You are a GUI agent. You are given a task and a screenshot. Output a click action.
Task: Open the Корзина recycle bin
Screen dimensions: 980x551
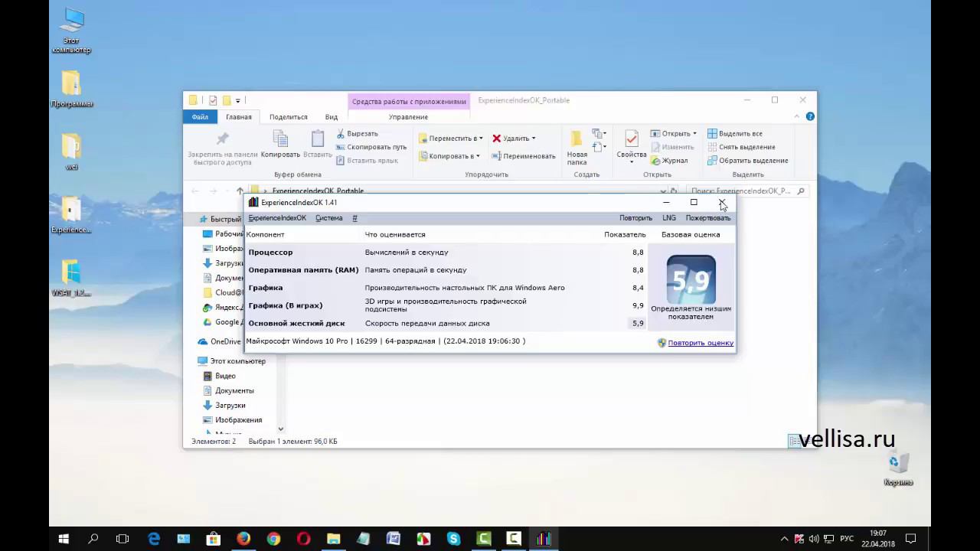pos(898,468)
